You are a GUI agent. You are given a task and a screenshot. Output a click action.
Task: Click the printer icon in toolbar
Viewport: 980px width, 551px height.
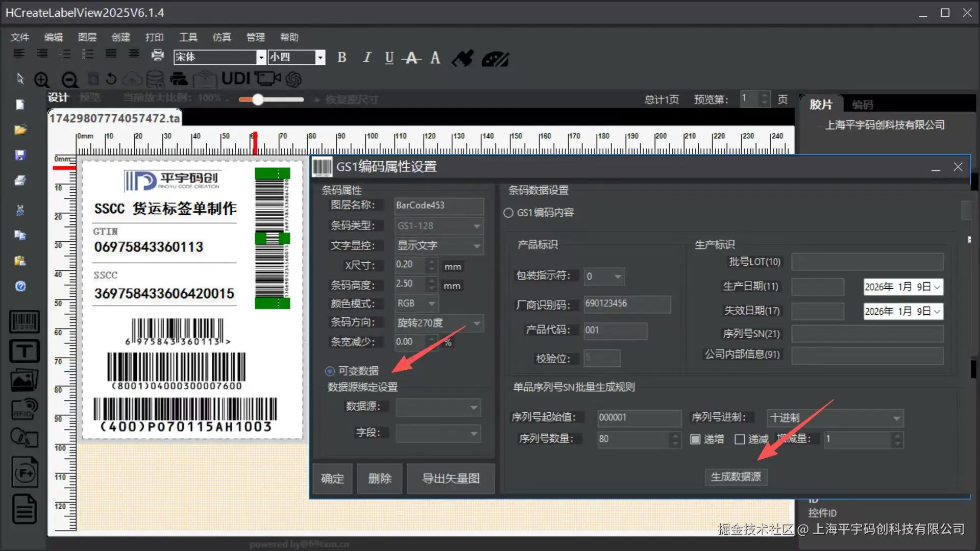[158, 55]
